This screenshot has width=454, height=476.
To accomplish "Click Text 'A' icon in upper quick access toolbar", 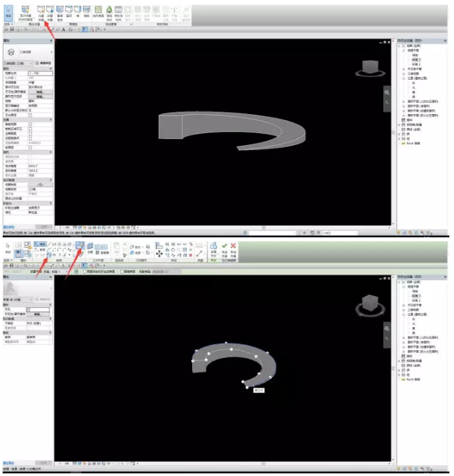I will (x=63, y=30).
